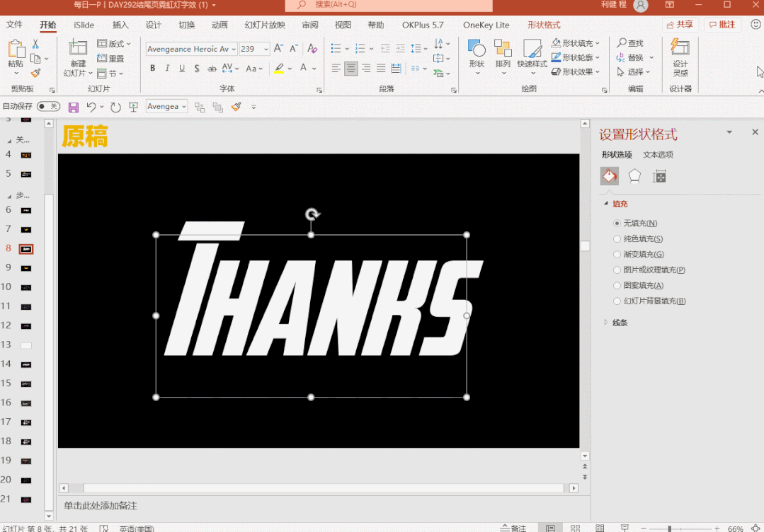Select Pattern fill radio option

click(617, 286)
